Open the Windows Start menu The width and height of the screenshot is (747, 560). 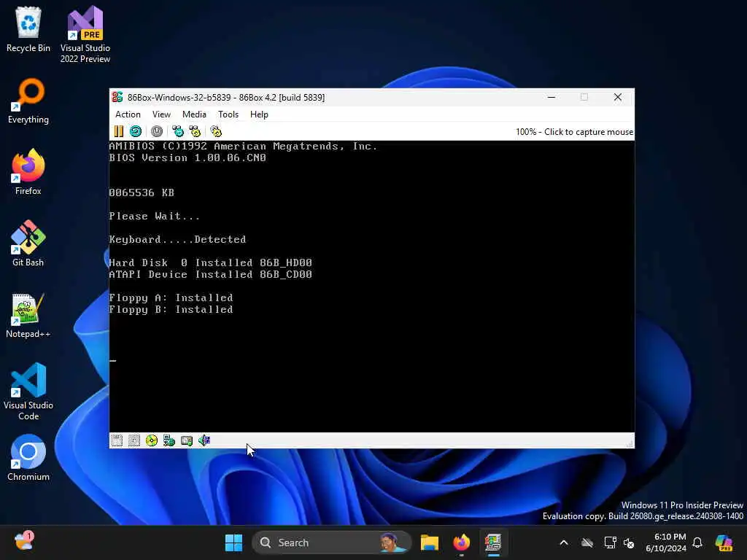[x=233, y=542]
